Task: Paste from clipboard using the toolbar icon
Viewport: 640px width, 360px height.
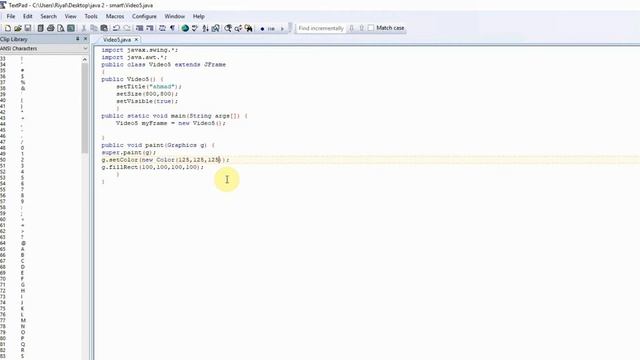Action: 104,28
